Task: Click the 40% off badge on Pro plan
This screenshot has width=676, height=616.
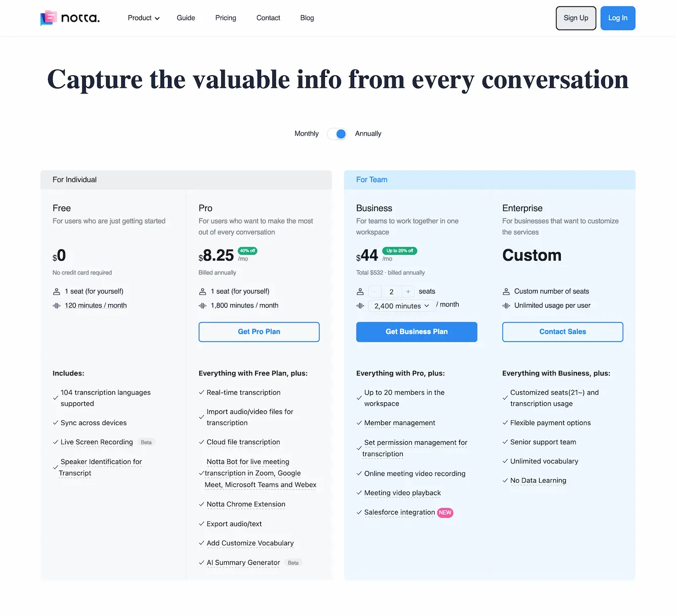Action: pos(248,251)
